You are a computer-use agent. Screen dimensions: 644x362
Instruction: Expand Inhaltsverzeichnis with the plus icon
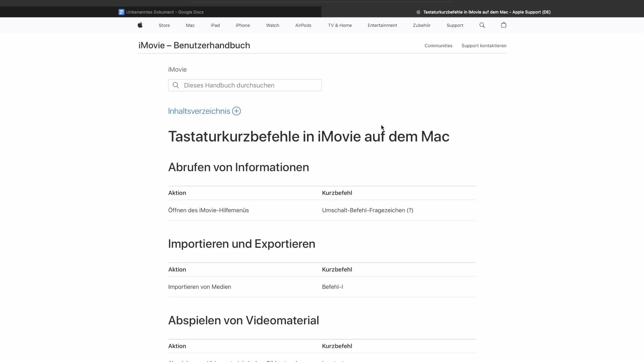(236, 111)
